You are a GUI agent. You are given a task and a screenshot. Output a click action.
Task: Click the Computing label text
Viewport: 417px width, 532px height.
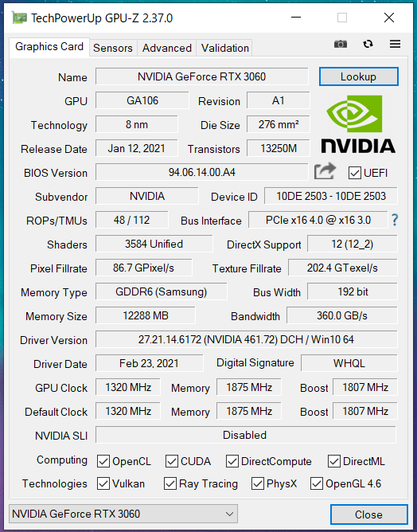62,460
